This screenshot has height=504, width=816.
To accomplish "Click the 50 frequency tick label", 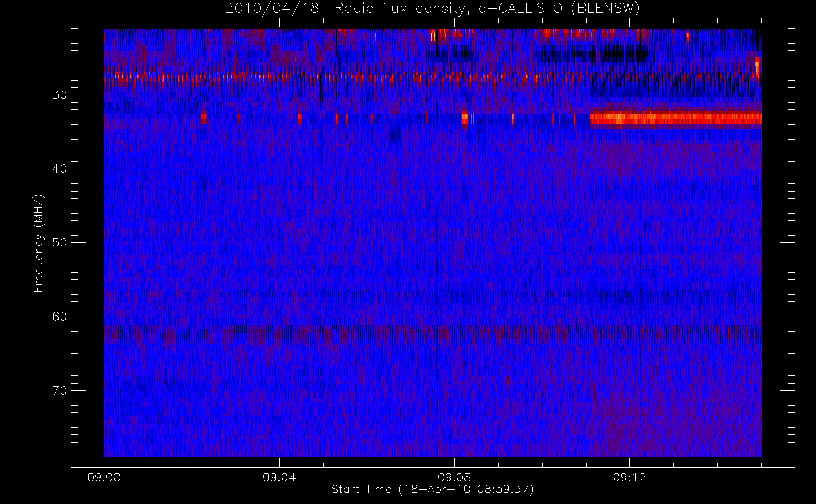I will point(60,243).
